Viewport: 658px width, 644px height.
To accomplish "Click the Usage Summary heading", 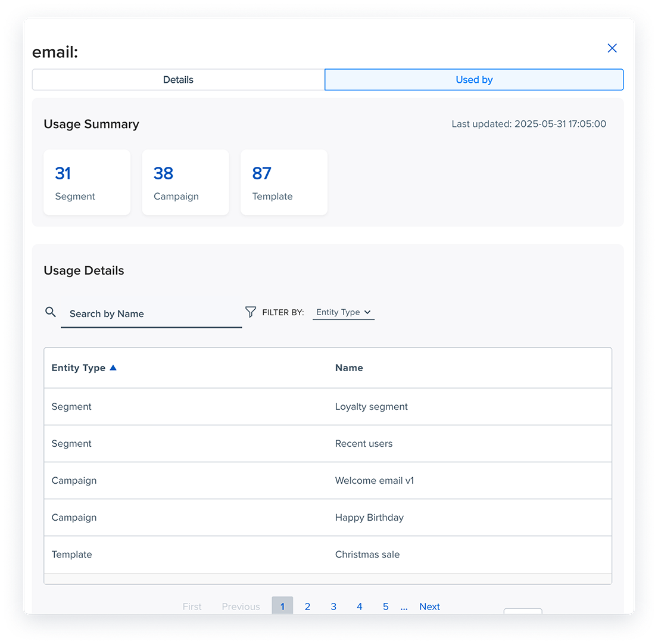I will point(92,125).
